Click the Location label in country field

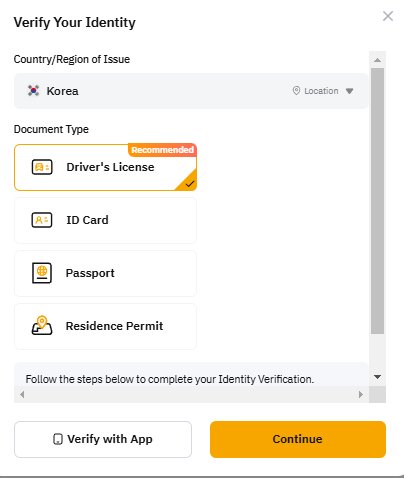[x=321, y=91]
